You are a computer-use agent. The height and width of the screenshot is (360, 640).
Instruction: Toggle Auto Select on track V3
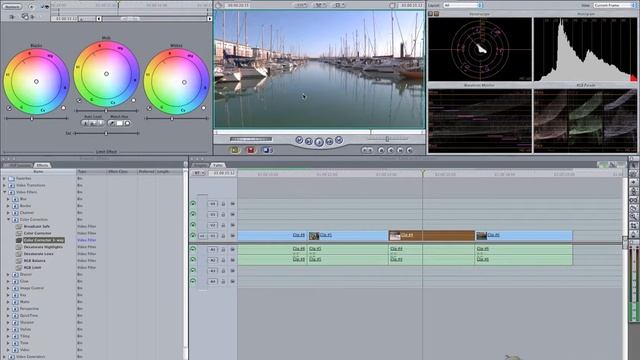pos(233,214)
